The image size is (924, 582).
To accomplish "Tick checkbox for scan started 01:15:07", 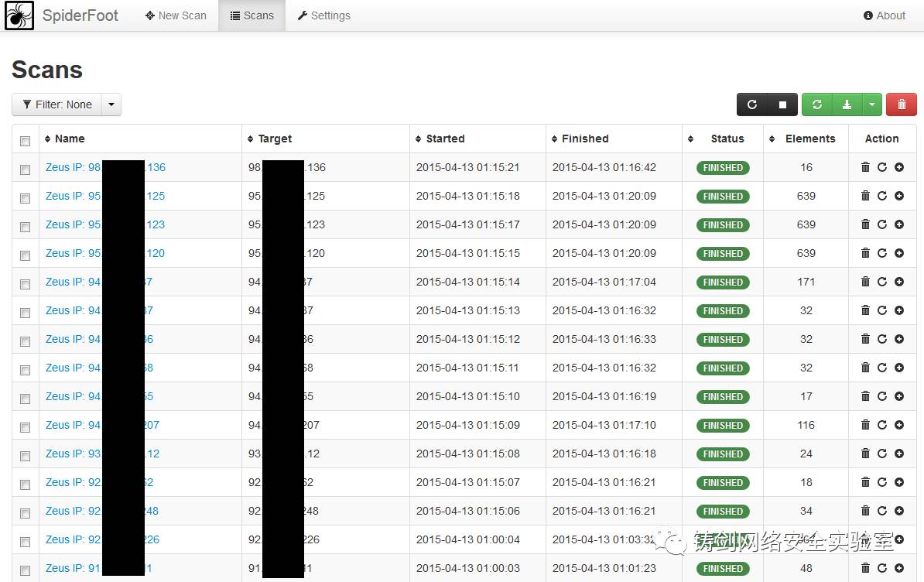I will point(25,484).
